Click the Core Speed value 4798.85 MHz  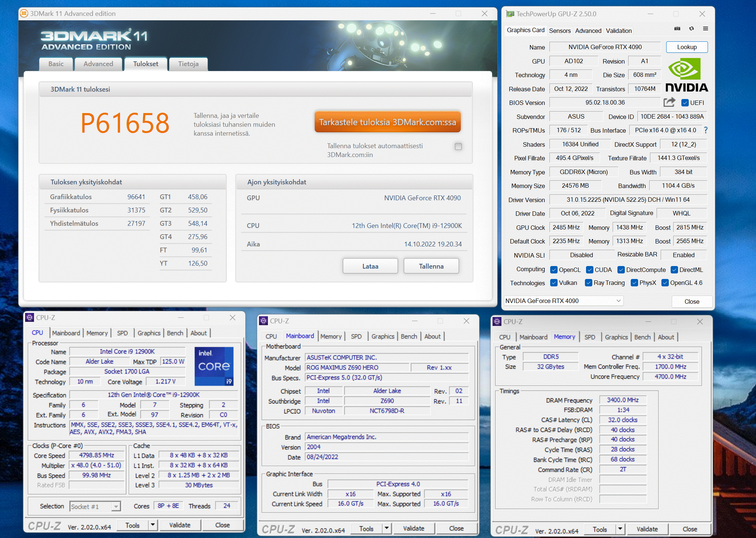click(x=97, y=455)
